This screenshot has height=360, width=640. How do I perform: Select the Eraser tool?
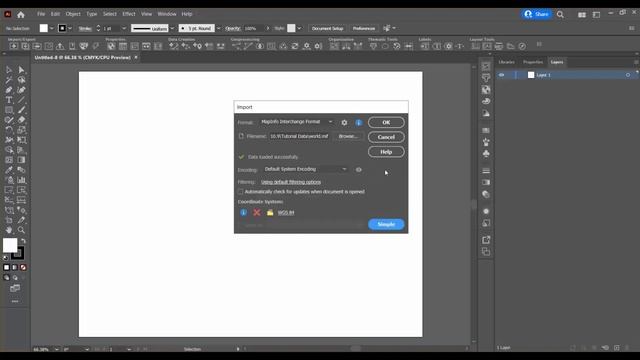21,120
